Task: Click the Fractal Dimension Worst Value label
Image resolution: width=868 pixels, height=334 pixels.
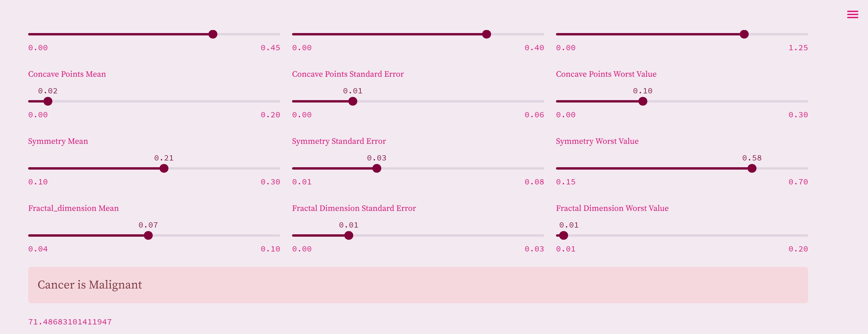Action: [x=612, y=208]
